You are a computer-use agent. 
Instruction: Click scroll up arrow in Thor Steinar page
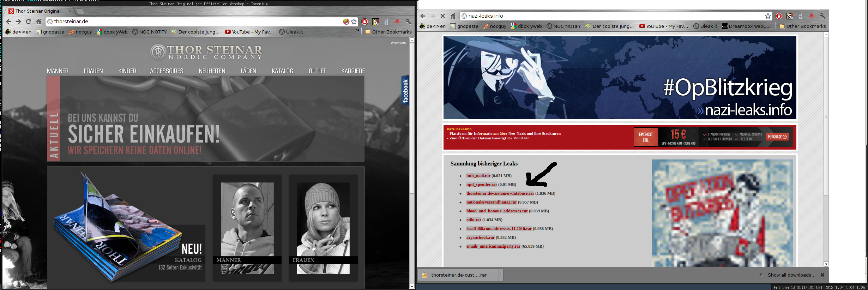coord(412,40)
